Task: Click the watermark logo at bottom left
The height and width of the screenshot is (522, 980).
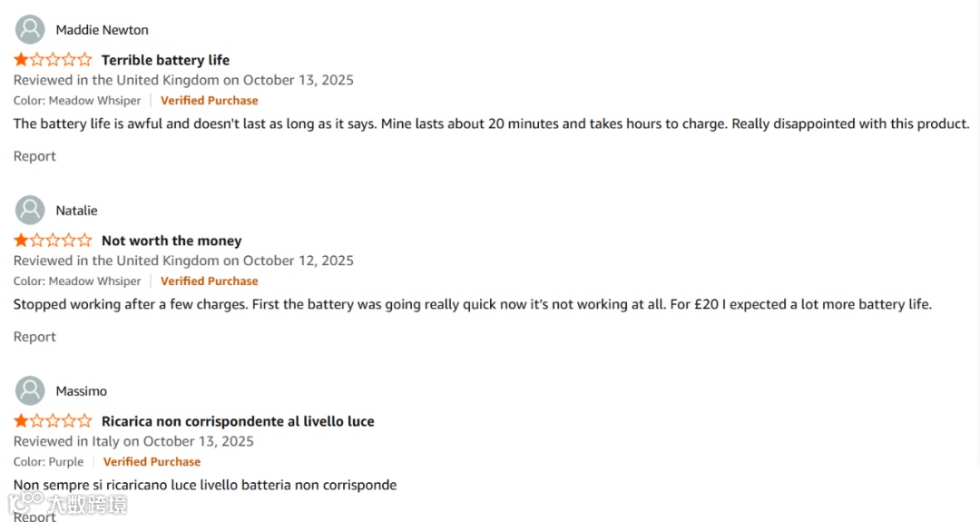Action: coord(67,503)
